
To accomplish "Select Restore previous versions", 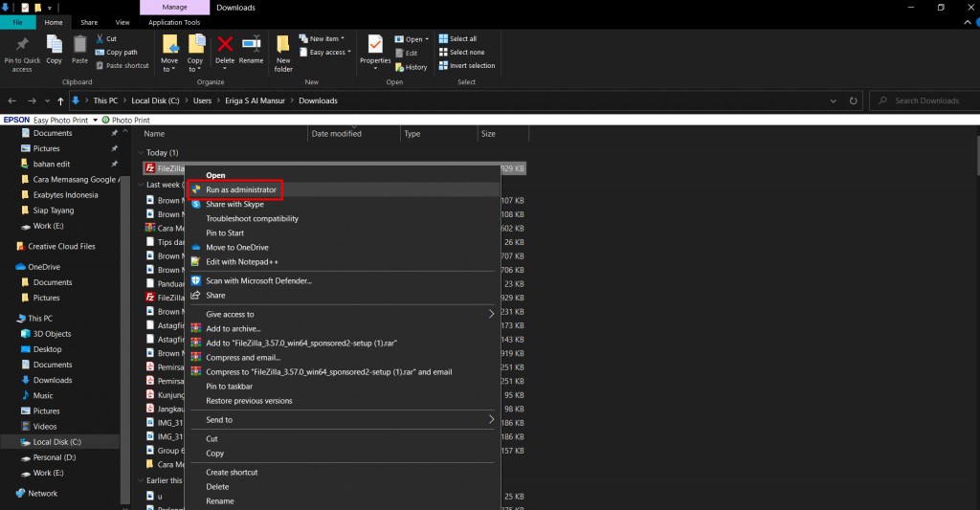I will pyautogui.click(x=344, y=401).
